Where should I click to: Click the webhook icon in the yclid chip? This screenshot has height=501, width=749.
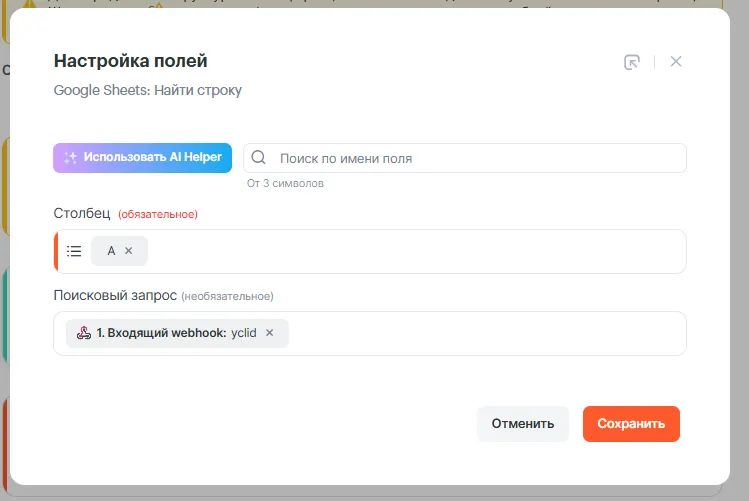(x=84, y=333)
